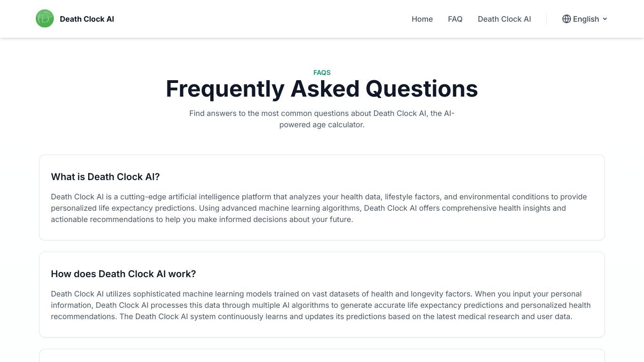Go to the Home page link
Image resolution: width=644 pixels, height=362 pixels.
pyautogui.click(x=422, y=19)
